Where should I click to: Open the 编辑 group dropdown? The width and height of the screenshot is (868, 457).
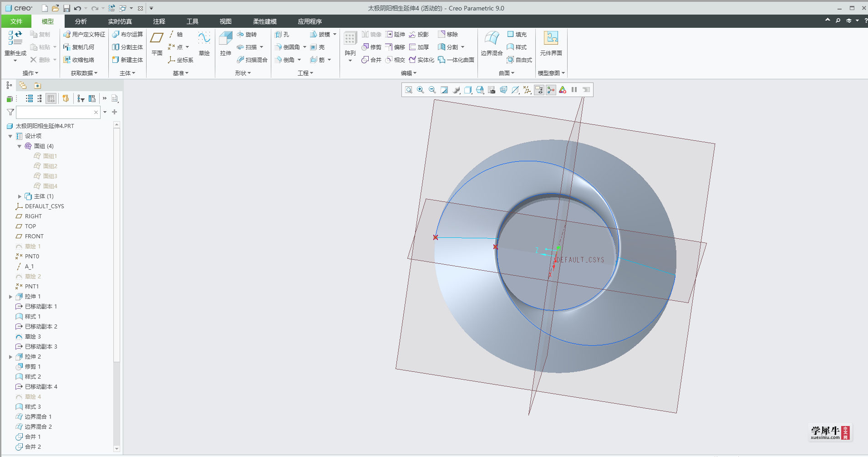tap(409, 73)
